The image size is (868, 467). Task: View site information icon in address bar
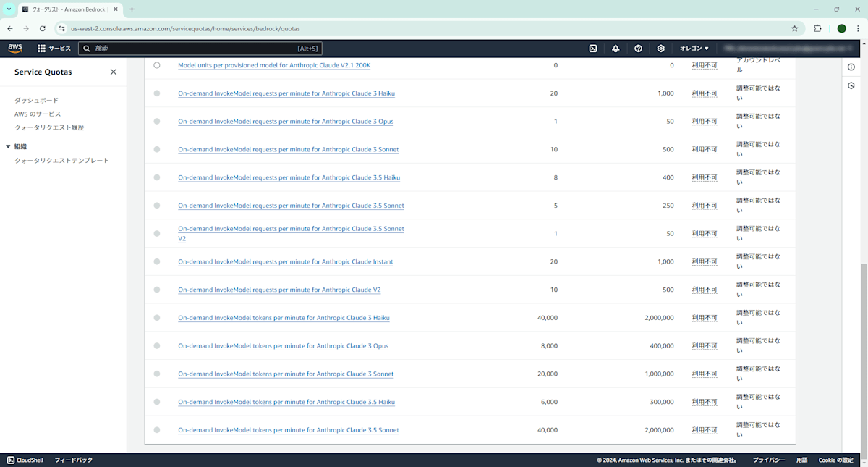(x=62, y=28)
